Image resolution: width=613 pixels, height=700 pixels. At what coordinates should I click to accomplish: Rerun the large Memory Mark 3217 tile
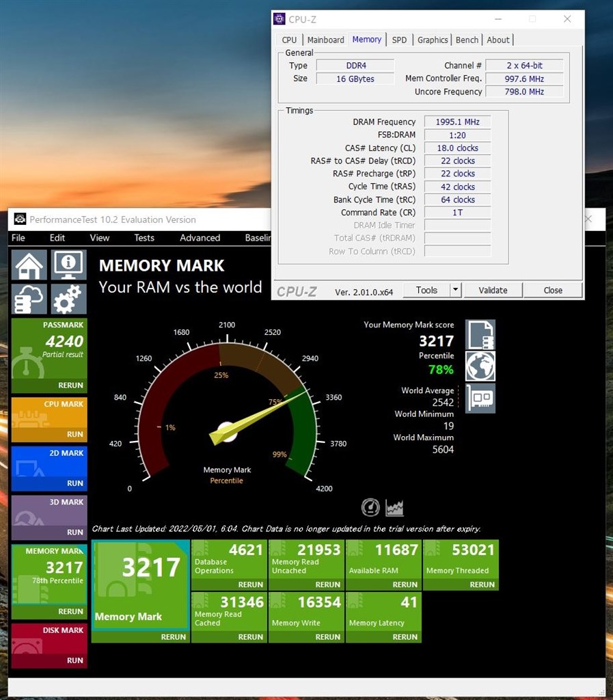(x=173, y=636)
